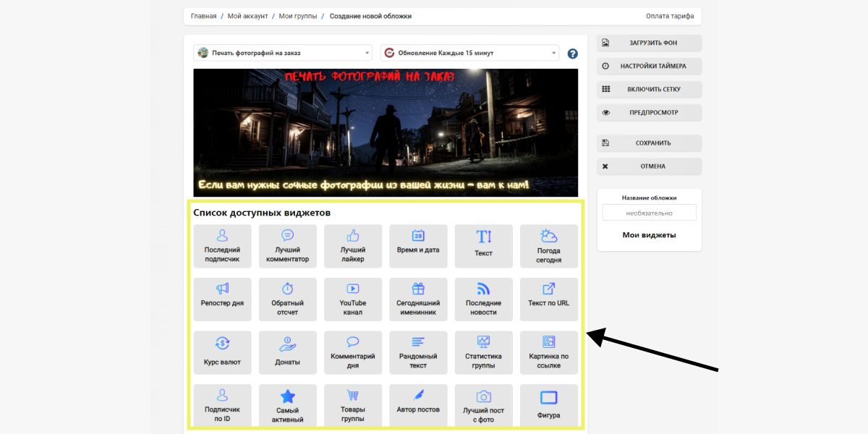This screenshot has width=868, height=434.
Task: Toggle grid with Включить сетку
Action: pyautogui.click(x=649, y=90)
